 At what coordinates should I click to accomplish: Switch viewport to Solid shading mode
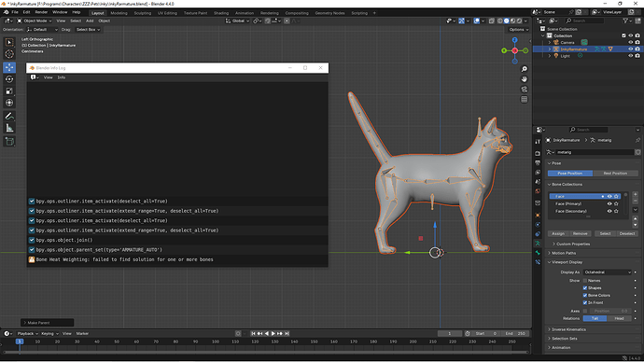tap(507, 21)
